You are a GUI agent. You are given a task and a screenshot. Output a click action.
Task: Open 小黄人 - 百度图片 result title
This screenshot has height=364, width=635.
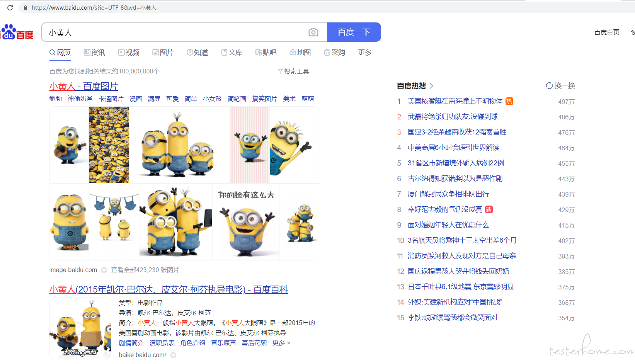click(83, 86)
